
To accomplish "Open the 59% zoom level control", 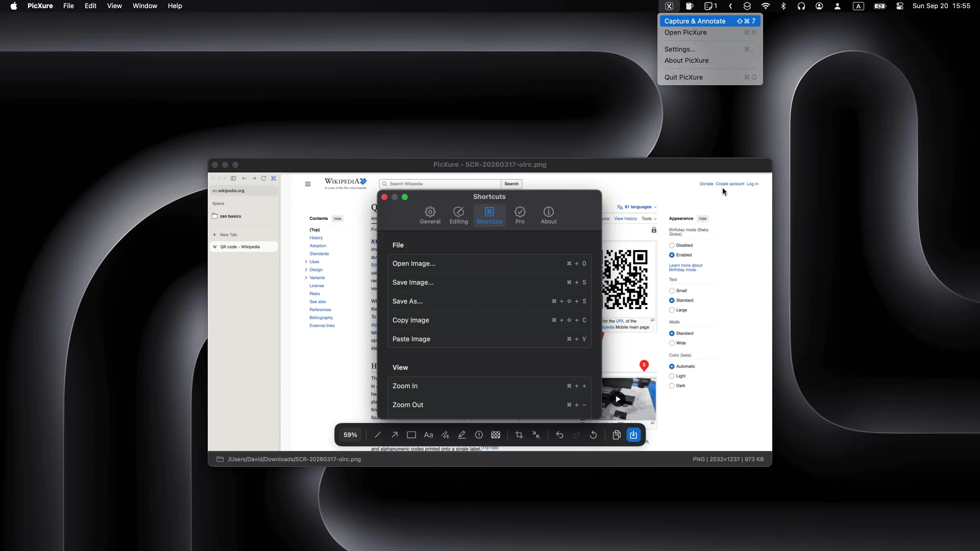I will pos(350,435).
